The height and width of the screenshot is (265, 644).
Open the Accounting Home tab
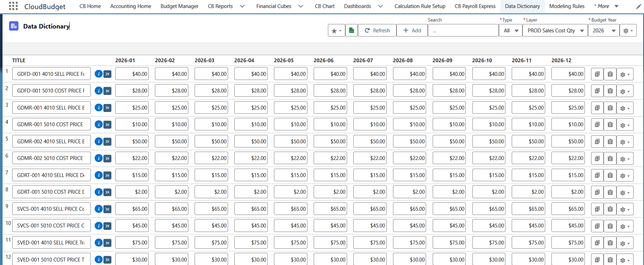pos(131,6)
